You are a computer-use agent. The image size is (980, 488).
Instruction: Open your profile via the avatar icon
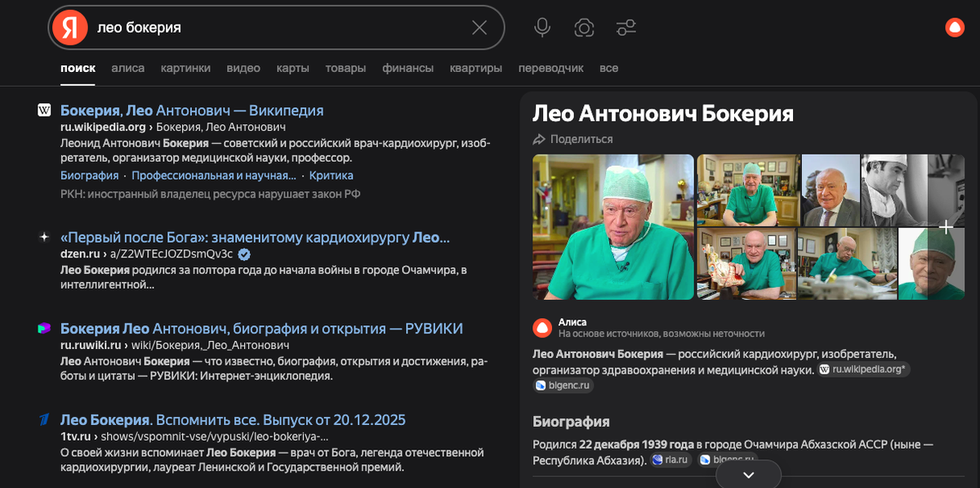(953, 27)
